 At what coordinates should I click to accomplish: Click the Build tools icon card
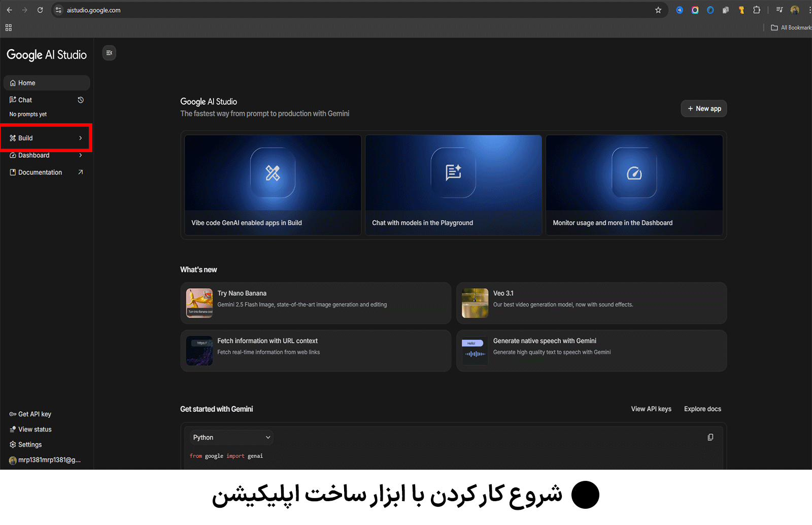[x=273, y=173]
